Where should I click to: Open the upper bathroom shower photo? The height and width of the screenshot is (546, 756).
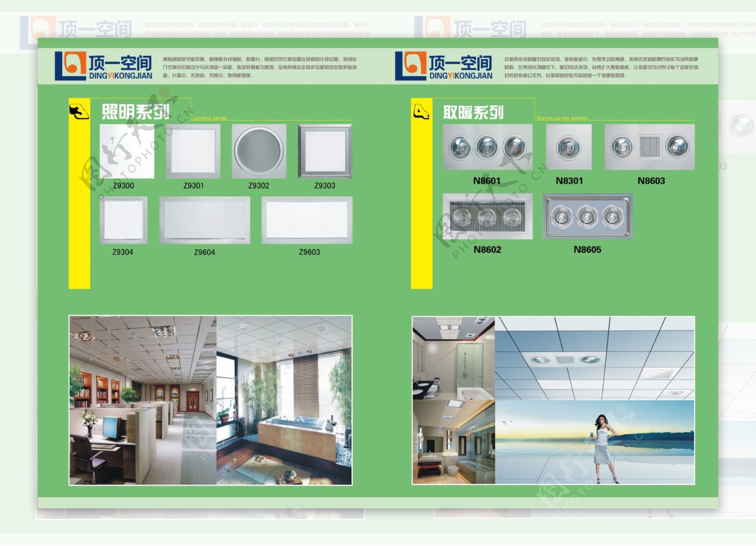pos(454,358)
